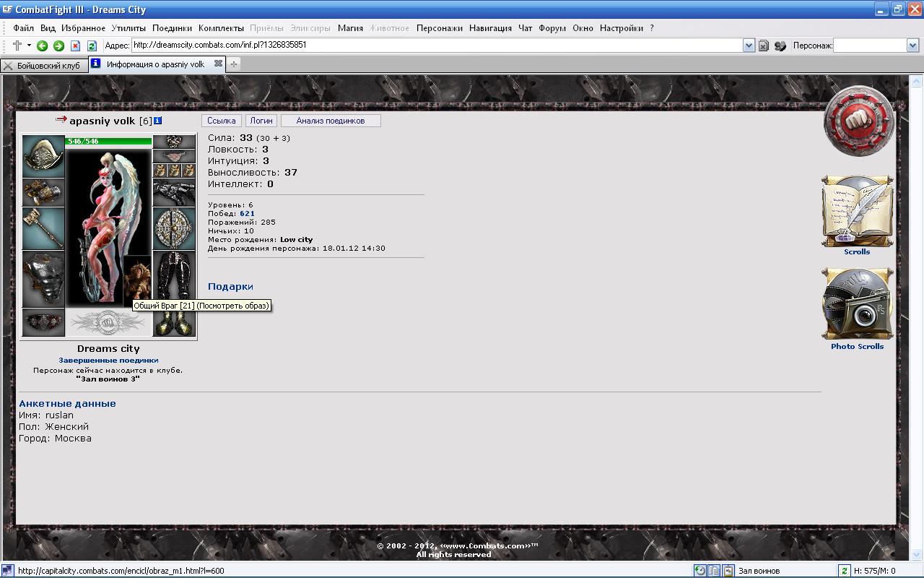Open the Photo Scrolls camera icon
The height and width of the screenshot is (578, 924).
(x=858, y=304)
